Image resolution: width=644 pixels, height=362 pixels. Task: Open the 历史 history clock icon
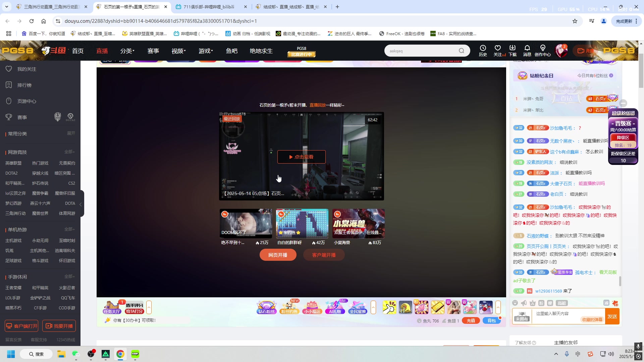(x=483, y=51)
